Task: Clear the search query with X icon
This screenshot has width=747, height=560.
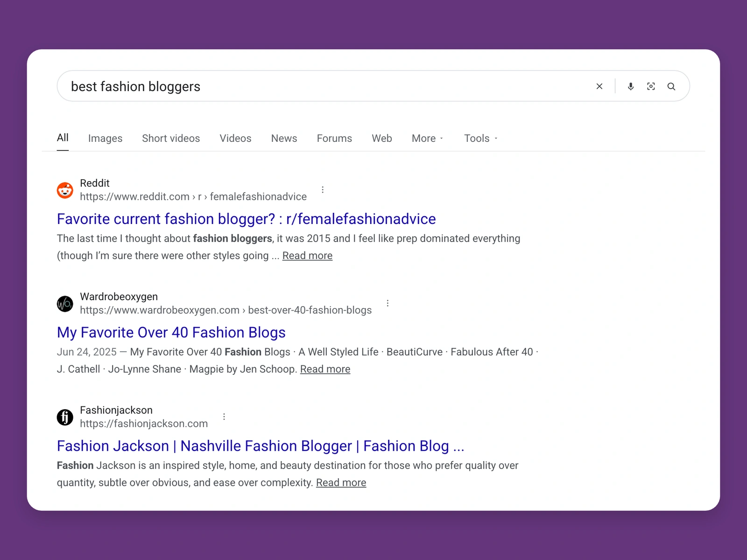Action: click(599, 86)
